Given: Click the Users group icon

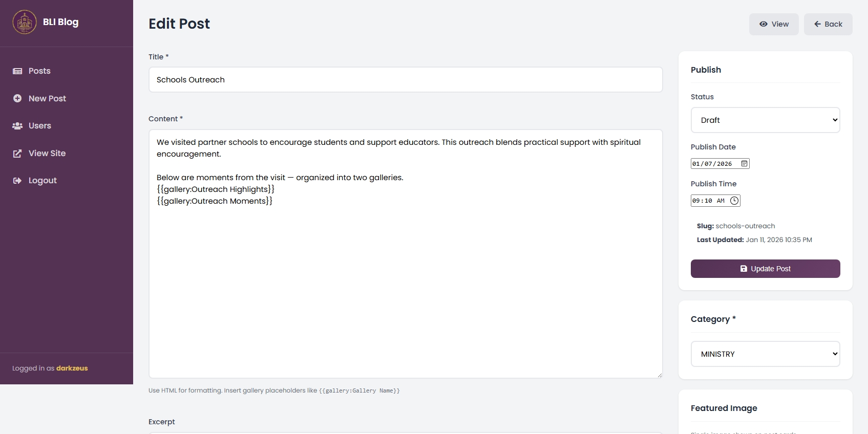Looking at the screenshot, I should [x=17, y=126].
